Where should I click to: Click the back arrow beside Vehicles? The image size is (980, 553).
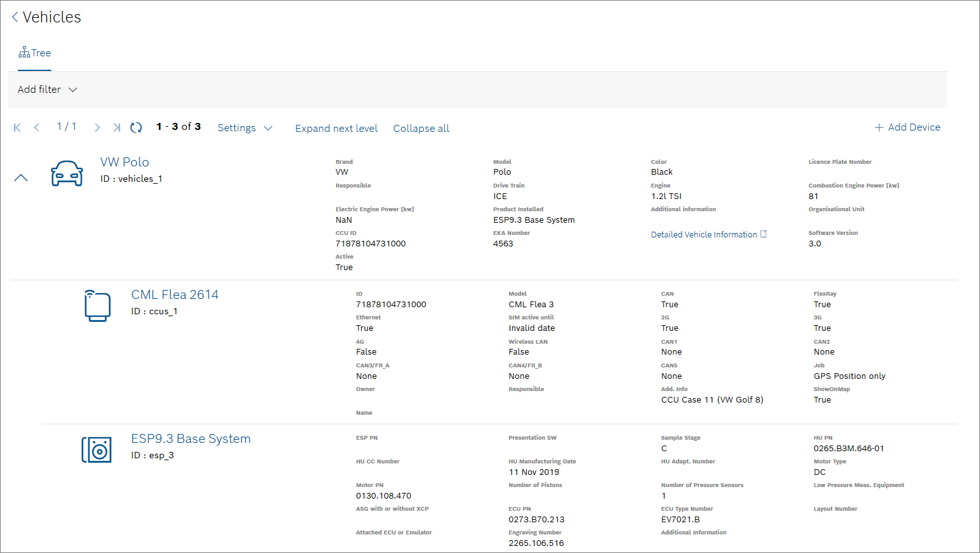tap(15, 17)
